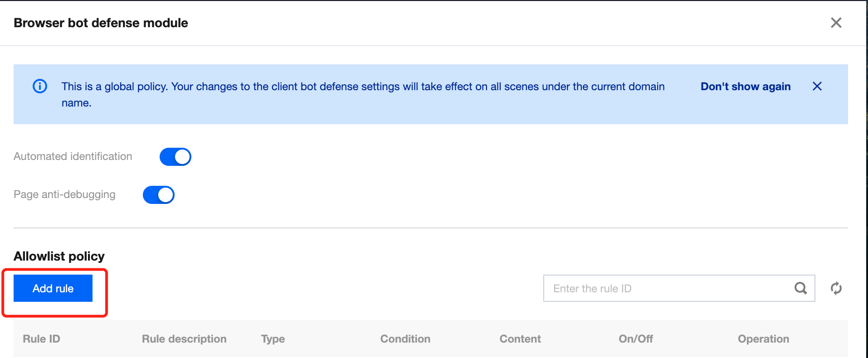The width and height of the screenshot is (868, 358).
Task: Focus the "Enter the rule ID" search field
Action: coord(667,288)
